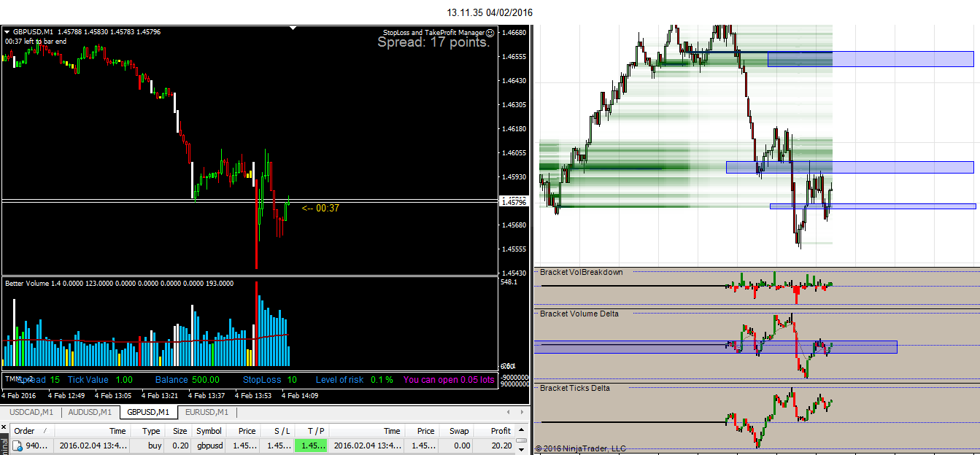Select the highlighted green T/P cell
Viewport: 980px width, 455px height.
pyautogui.click(x=311, y=446)
